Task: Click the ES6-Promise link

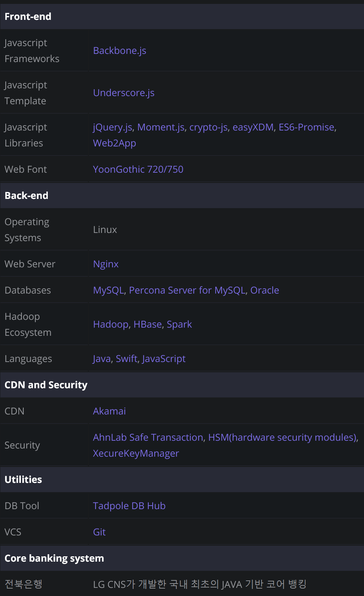Action: (307, 127)
